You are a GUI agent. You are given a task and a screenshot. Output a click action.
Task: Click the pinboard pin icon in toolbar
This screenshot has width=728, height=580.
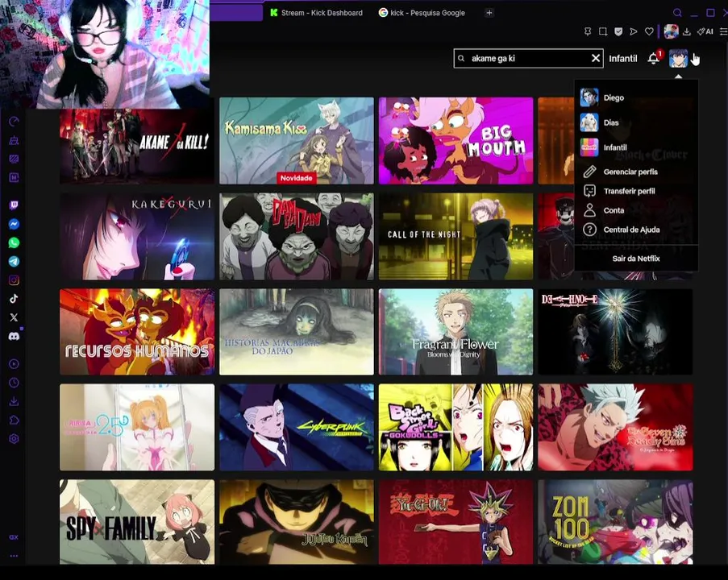(588, 31)
